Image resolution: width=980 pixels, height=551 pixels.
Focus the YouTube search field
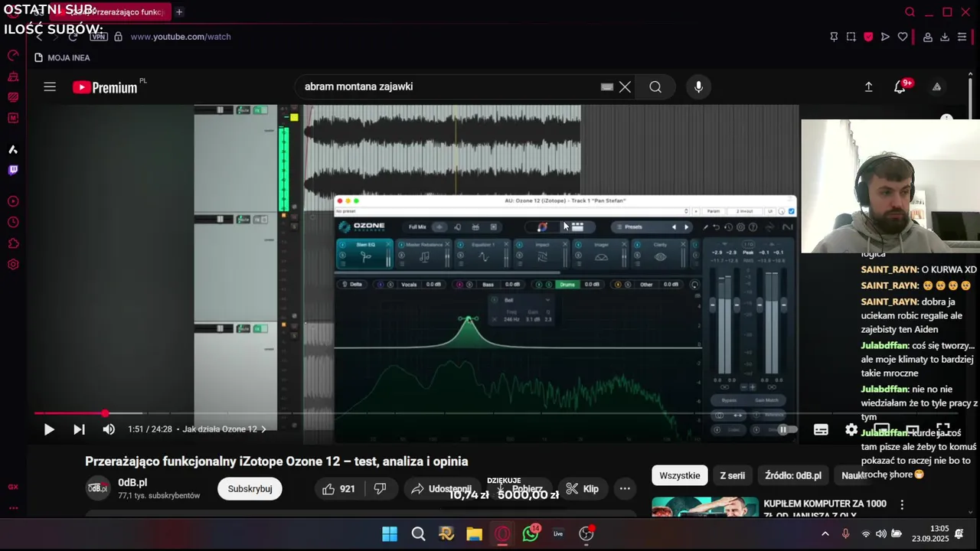click(x=448, y=87)
